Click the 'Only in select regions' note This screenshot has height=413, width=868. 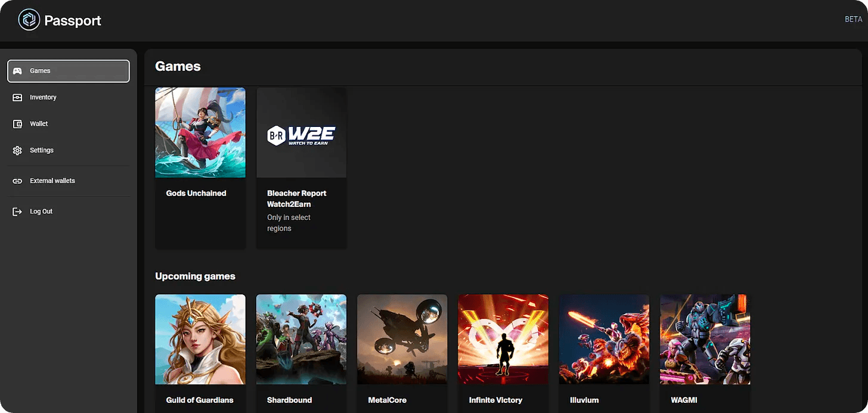click(x=289, y=223)
